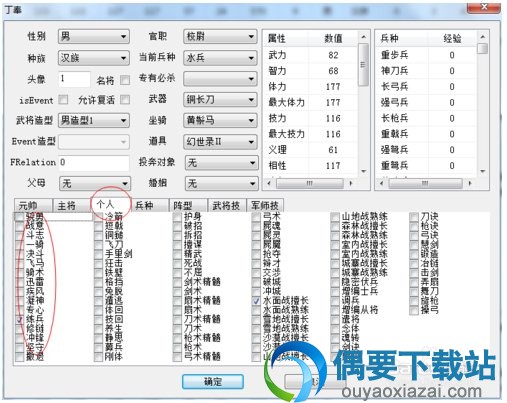Toggle the 允许复活 checkbox
507x403 pixels.
[125, 100]
